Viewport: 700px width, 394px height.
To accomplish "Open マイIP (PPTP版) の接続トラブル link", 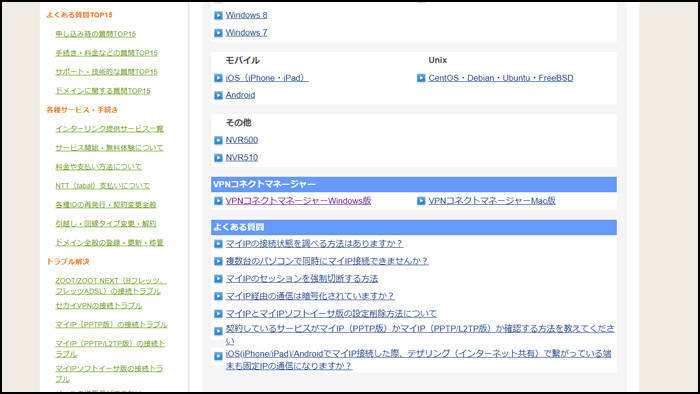I will point(111,324).
